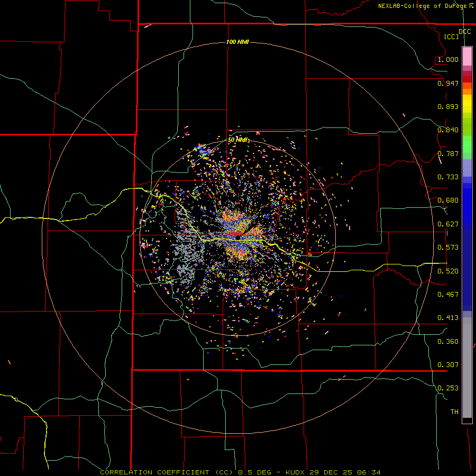Click the 50 NMI range ring label
Viewport: 476px width, 476px height.
tap(237, 140)
